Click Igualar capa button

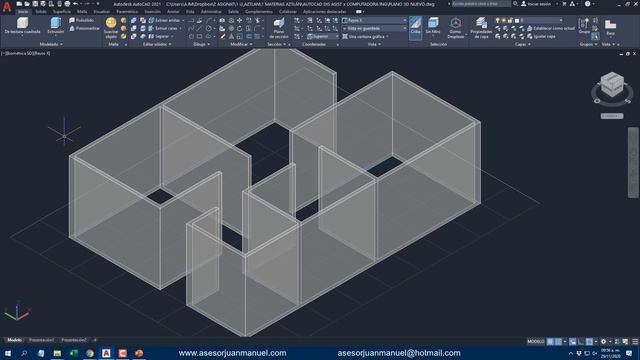(541, 36)
